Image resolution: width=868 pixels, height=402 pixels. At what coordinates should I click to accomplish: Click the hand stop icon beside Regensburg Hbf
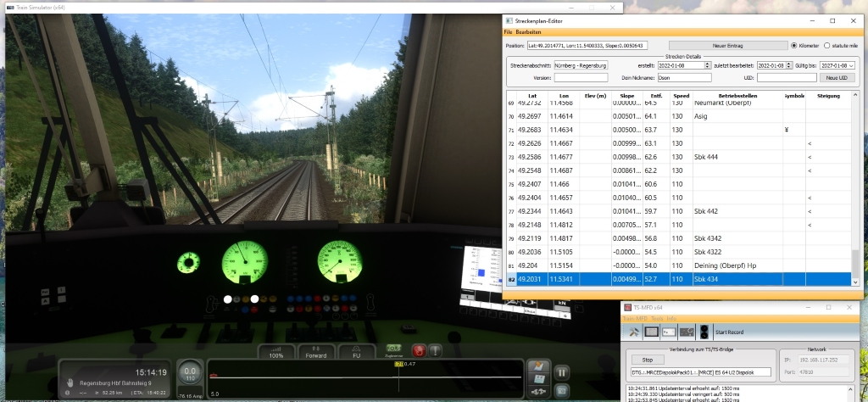(70, 382)
